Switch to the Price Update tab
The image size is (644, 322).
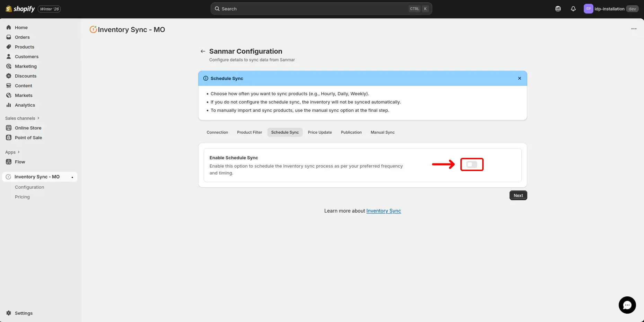pos(319,132)
